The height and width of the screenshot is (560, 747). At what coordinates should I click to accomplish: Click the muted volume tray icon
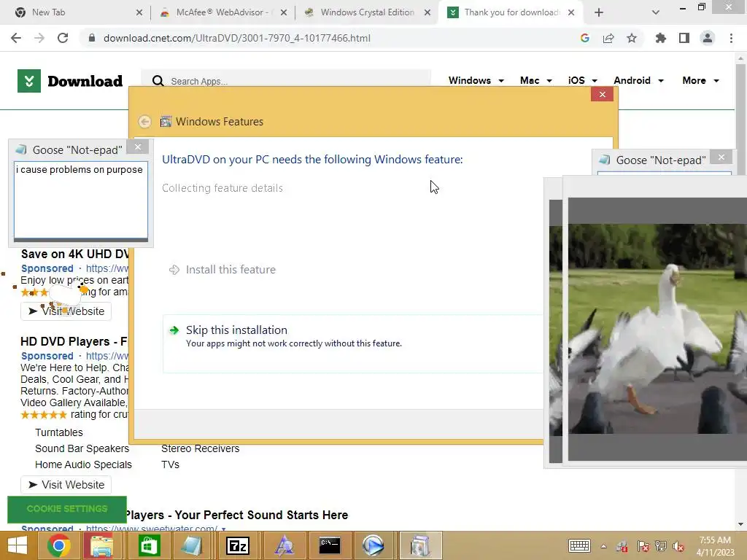pos(679,547)
